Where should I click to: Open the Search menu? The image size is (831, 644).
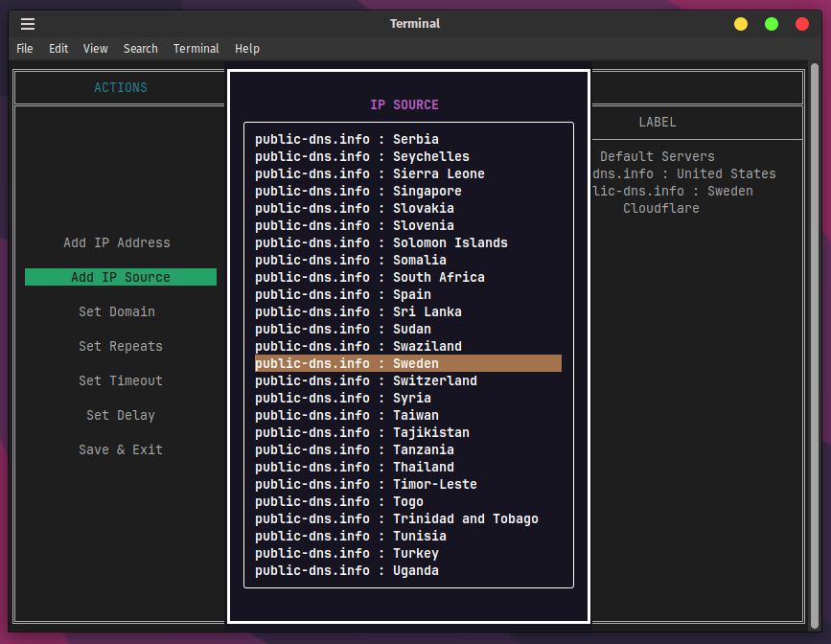(x=141, y=49)
